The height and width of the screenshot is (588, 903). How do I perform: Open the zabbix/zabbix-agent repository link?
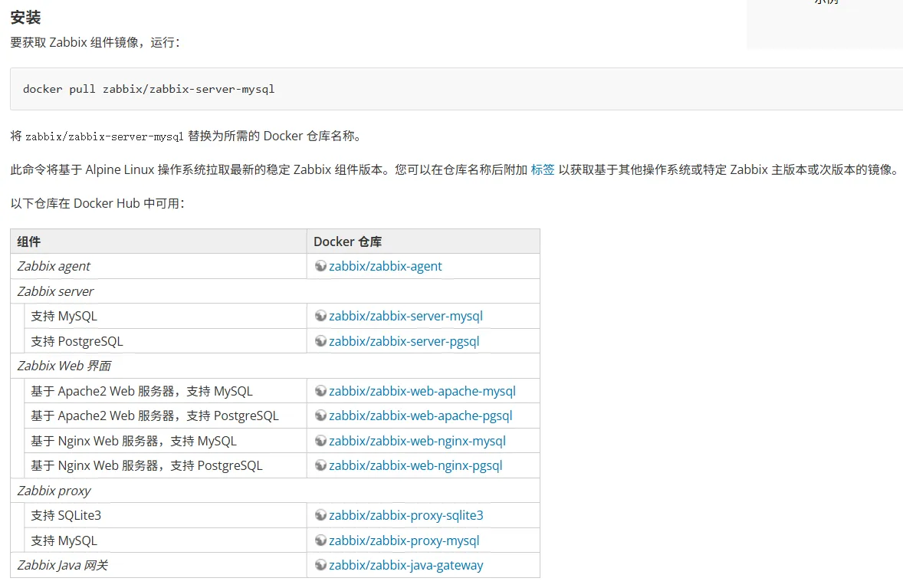[386, 266]
